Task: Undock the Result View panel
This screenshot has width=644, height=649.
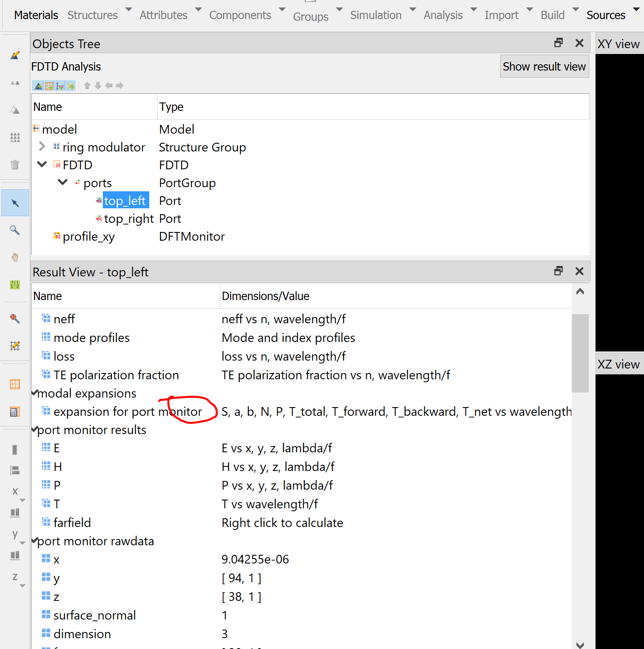Action: pyautogui.click(x=559, y=271)
